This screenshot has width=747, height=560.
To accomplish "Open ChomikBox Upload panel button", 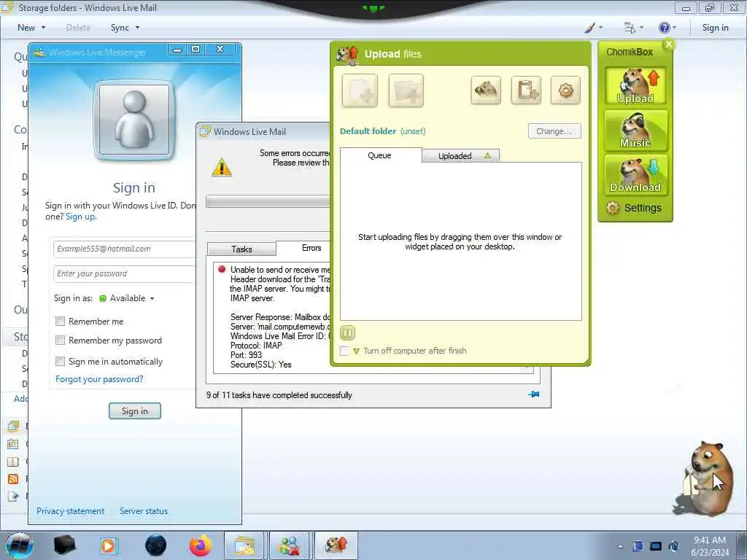I will coord(635,86).
